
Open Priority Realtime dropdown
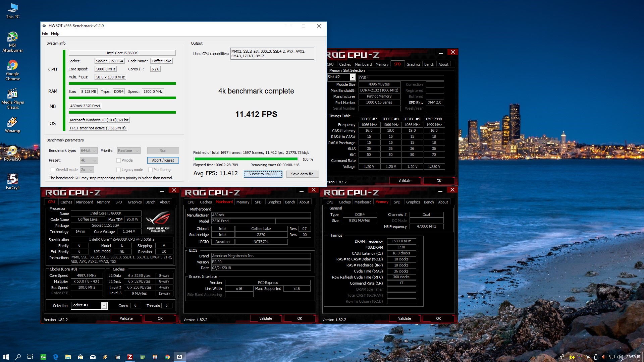pos(128,150)
